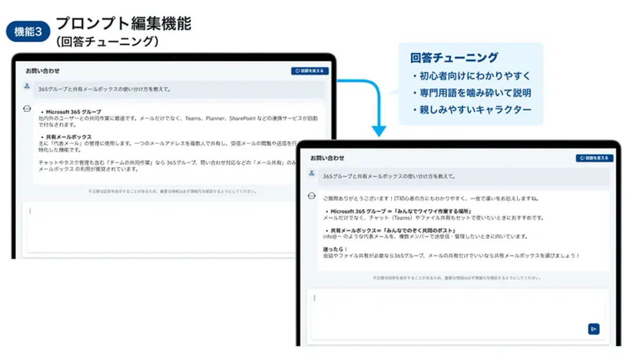
Task: Click the 回答チューニング callout heading
Action: click(454, 58)
